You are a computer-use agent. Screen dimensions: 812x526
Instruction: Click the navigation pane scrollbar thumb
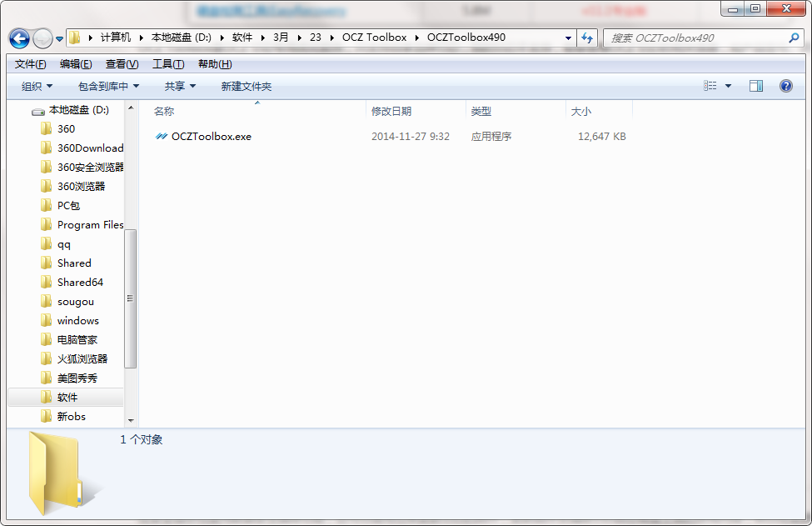(x=131, y=298)
